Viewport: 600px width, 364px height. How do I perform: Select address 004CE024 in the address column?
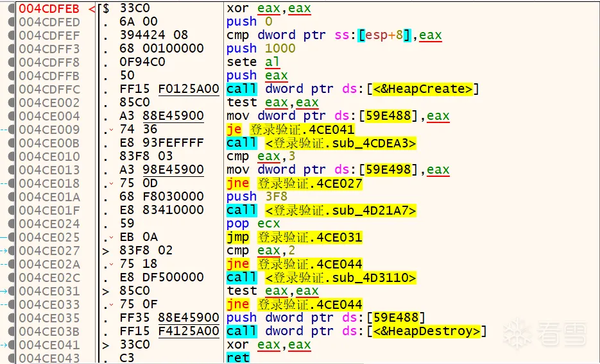tap(49, 224)
